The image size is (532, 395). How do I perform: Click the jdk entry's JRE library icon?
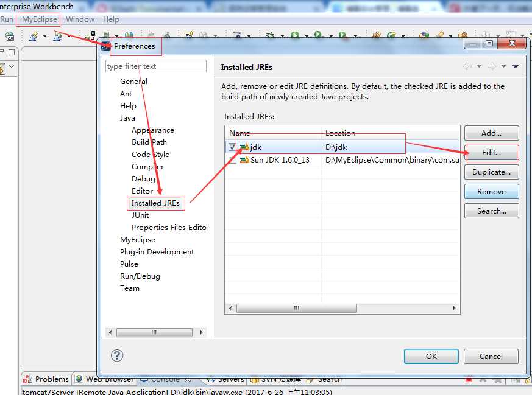point(244,147)
